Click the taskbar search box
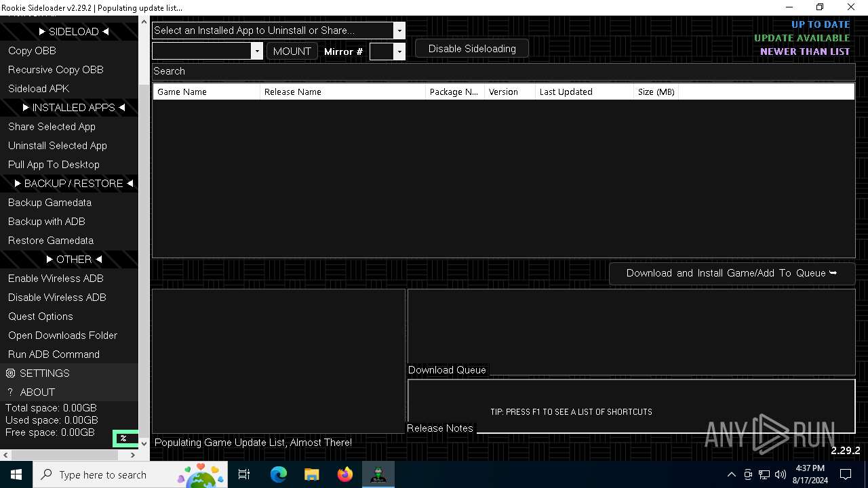Screen dimensions: 868x488 pyautogui.click(x=130, y=474)
